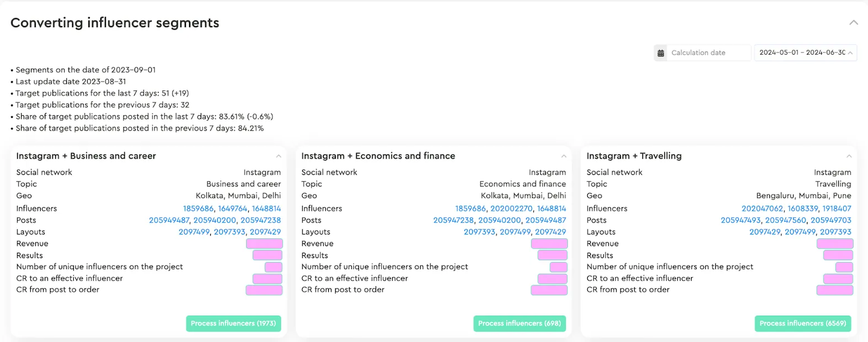Click the calendar icon beside Calculation date

pos(661,53)
